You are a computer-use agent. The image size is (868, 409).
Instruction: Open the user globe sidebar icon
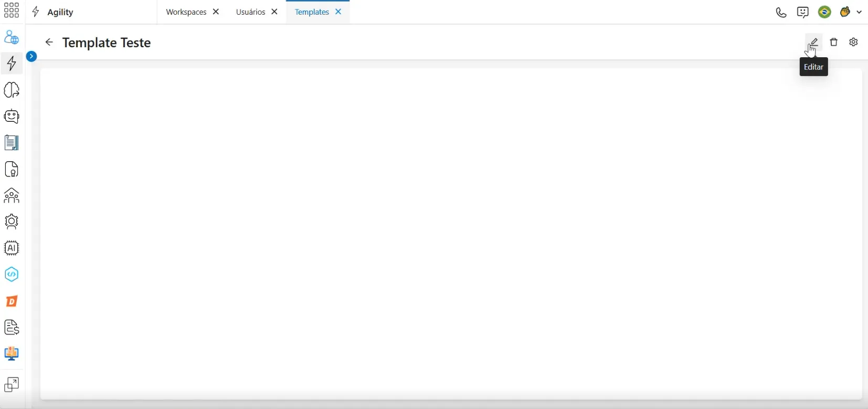[x=12, y=37]
